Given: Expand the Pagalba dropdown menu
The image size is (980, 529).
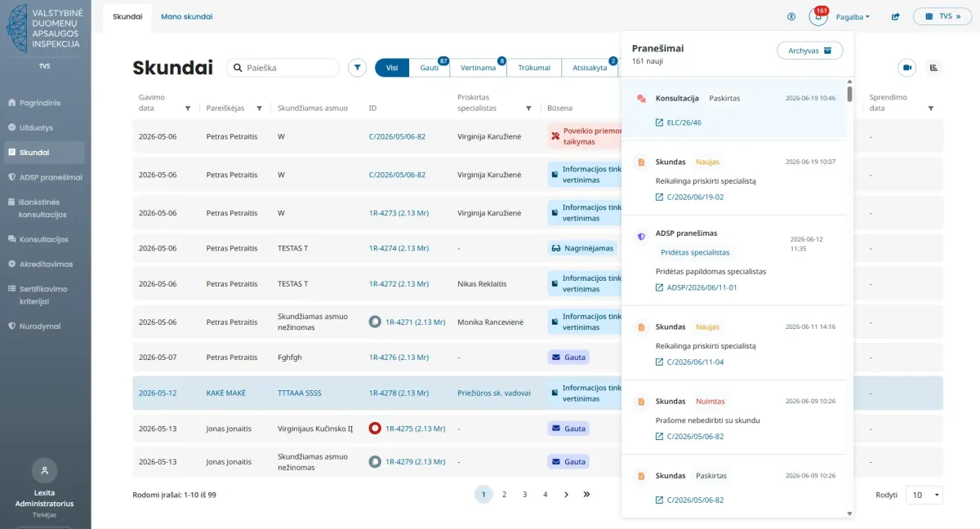Looking at the screenshot, I should coord(853,16).
